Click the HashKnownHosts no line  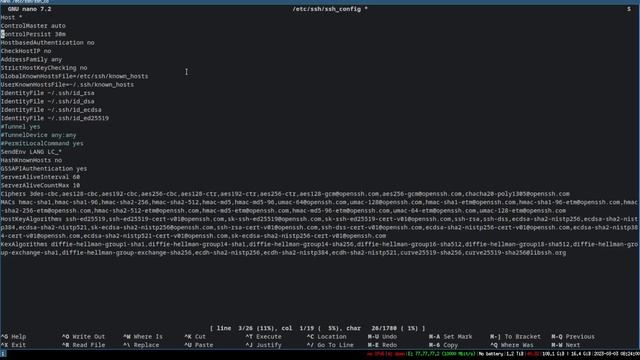[31, 160]
